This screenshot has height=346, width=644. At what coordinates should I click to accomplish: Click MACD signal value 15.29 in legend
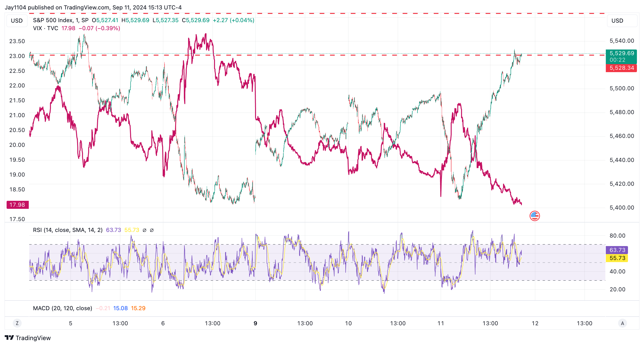click(x=138, y=308)
